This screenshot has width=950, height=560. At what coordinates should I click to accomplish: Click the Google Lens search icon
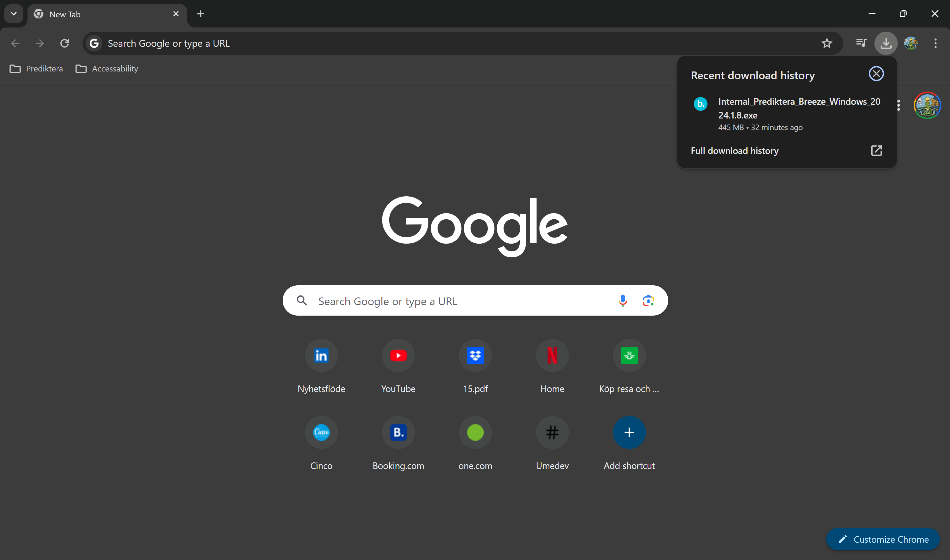648,300
